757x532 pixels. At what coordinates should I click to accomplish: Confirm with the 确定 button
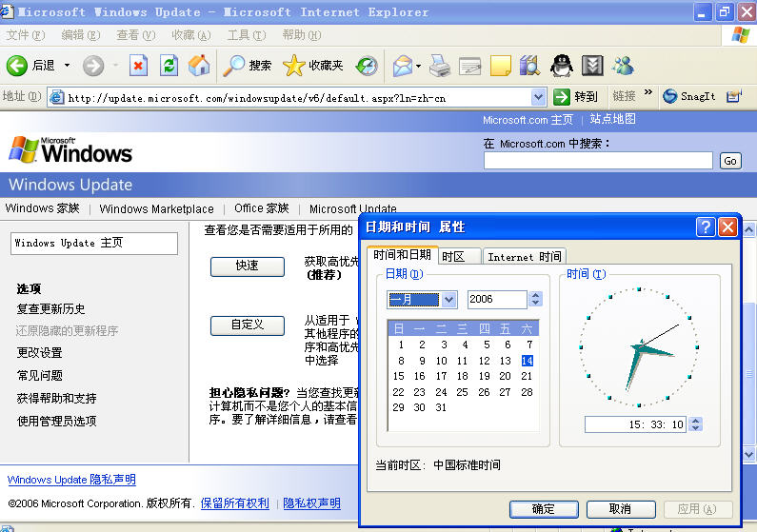[x=544, y=509]
